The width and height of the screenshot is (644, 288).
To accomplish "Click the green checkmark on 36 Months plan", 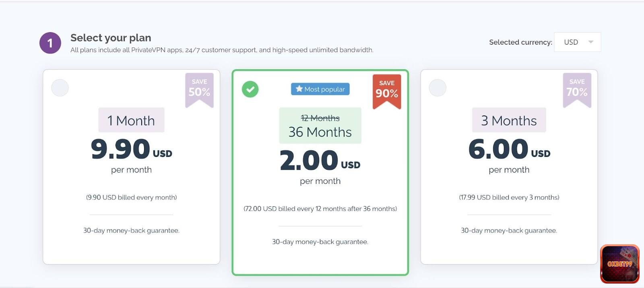I will 250,89.
